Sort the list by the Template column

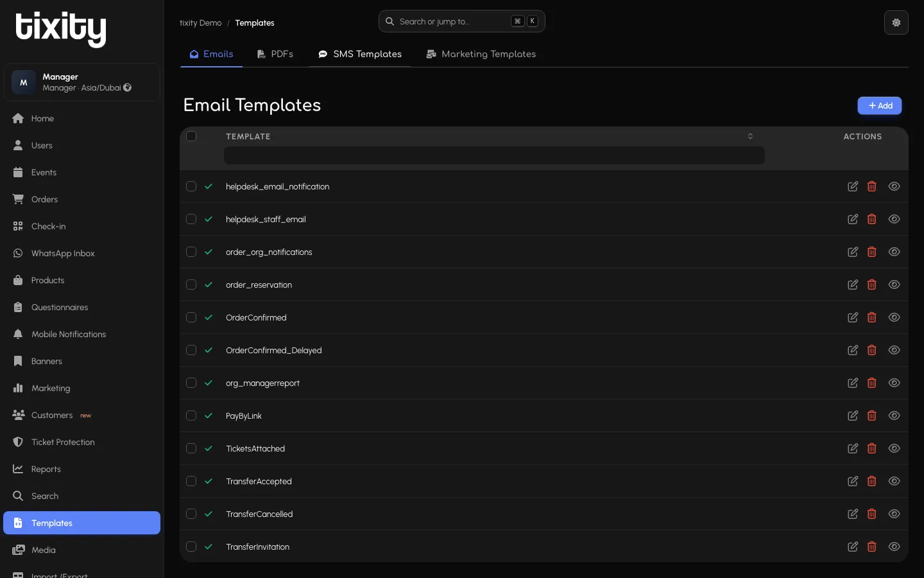[750, 136]
